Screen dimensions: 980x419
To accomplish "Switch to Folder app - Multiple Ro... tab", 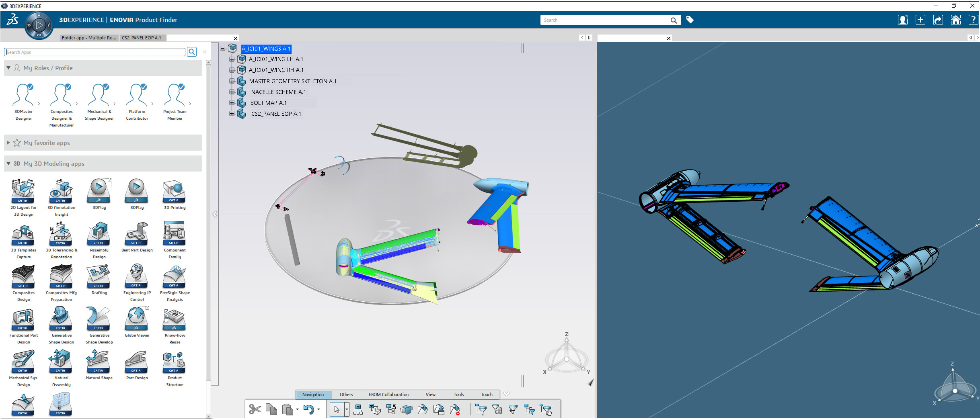I will click(x=89, y=38).
